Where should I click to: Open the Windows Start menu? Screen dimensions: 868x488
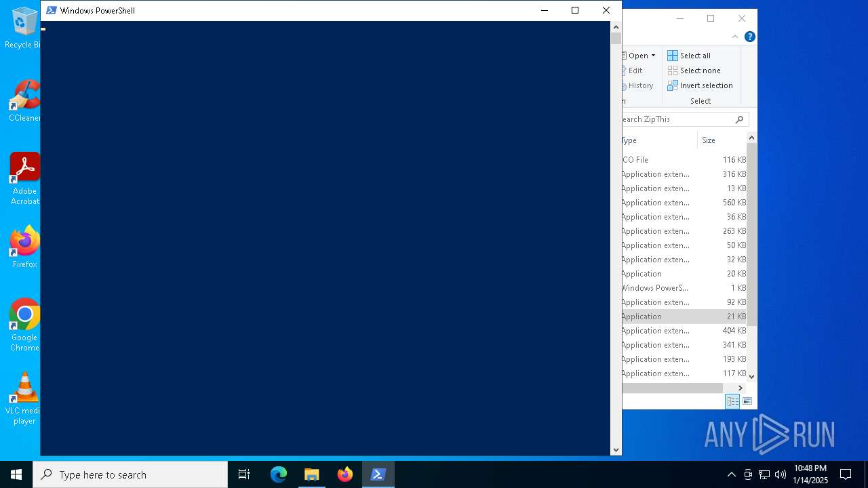coord(16,474)
